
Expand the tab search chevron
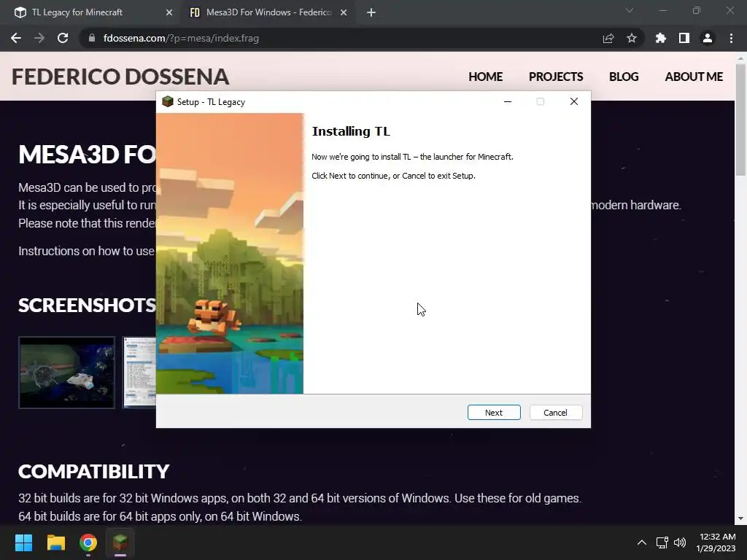click(630, 10)
